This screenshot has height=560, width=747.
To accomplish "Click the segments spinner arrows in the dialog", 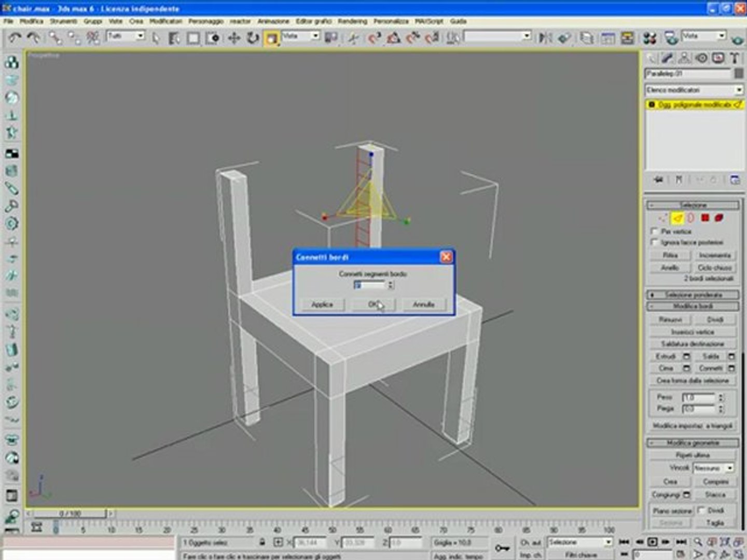I will point(391,285).
